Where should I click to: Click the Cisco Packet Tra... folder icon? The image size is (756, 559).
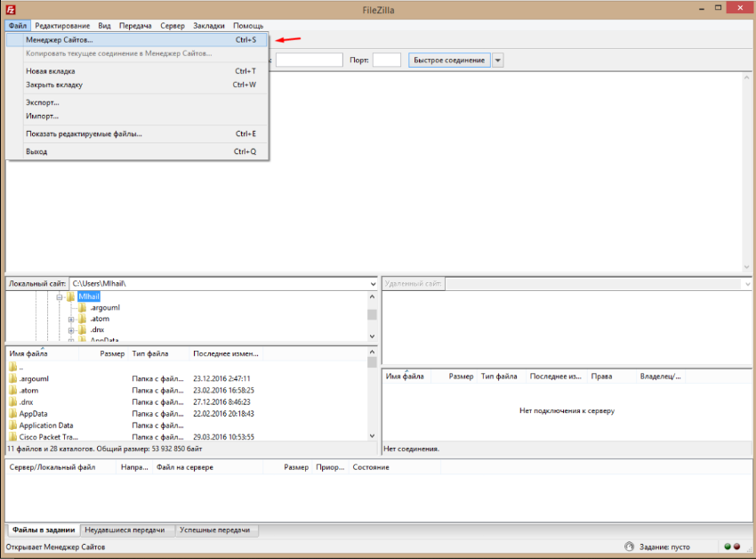click(13, 436)
